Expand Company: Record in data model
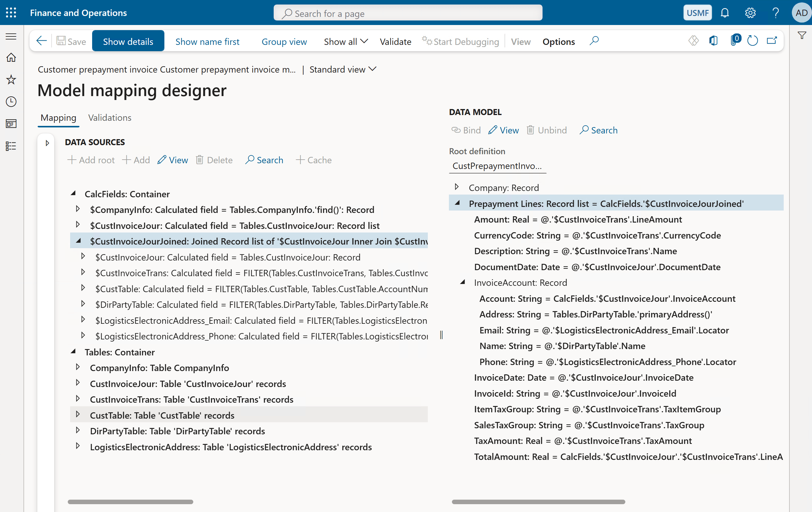This screenshot has width=812, height=512. click(457, 186)
